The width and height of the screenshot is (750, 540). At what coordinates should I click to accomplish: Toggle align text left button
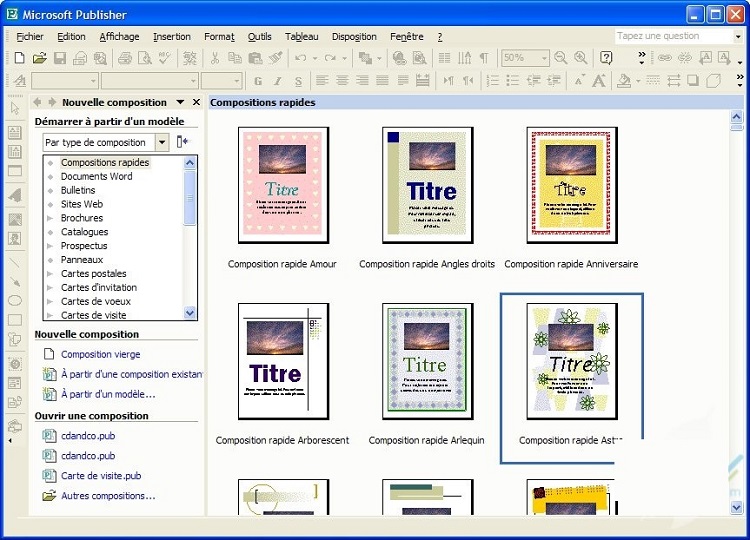tap(322, 81)
